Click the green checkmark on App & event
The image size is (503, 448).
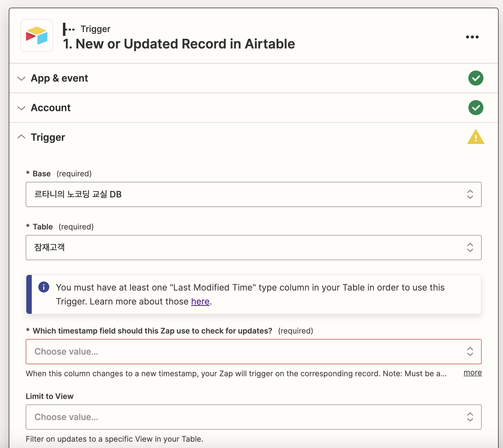(x=476, y=78)
